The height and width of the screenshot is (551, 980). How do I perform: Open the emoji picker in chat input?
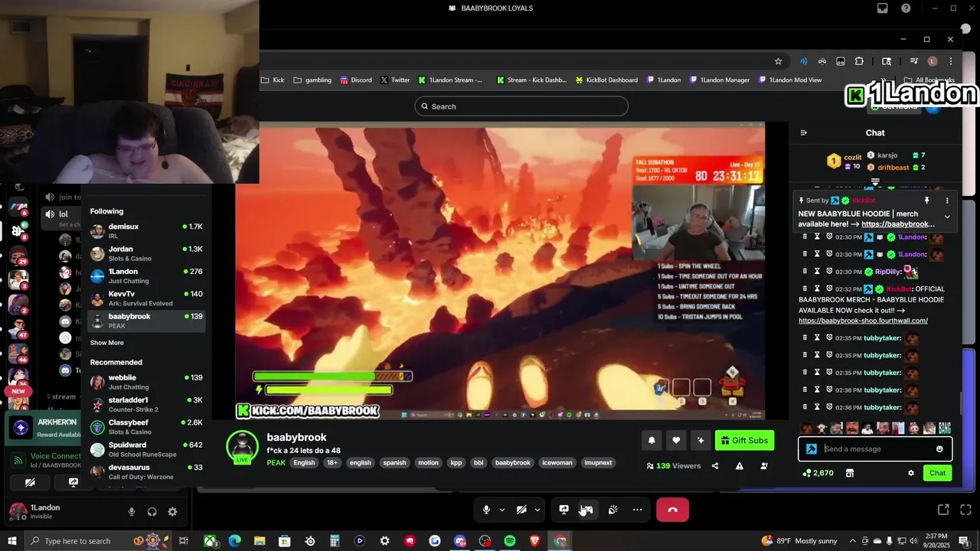[939, 449]
